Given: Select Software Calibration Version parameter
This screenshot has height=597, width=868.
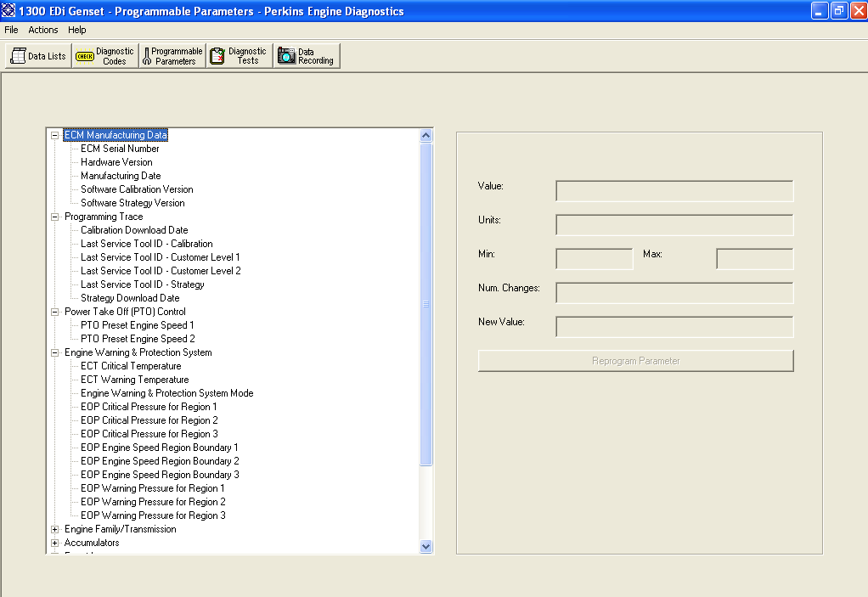Looking at the screenshot, I should point(138,189).
